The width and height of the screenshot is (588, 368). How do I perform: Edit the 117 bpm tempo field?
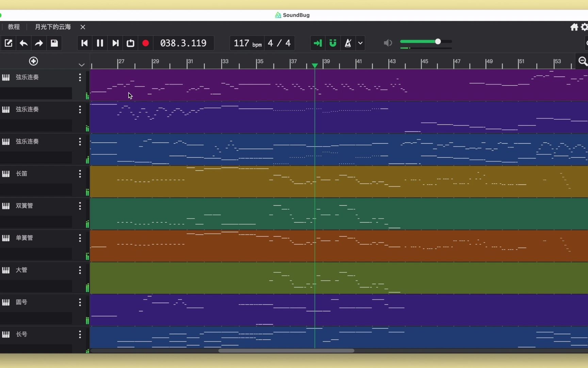[247, 43]
